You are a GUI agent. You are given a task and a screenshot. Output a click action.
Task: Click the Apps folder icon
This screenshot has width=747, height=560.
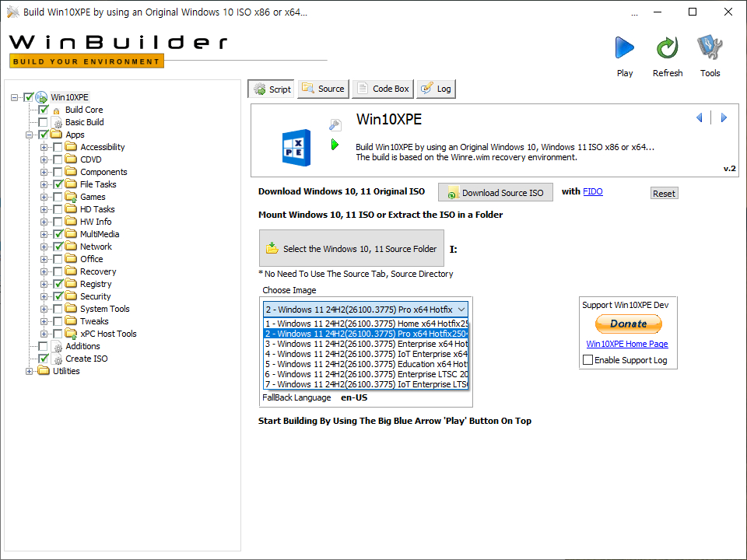tap(56, 135)
